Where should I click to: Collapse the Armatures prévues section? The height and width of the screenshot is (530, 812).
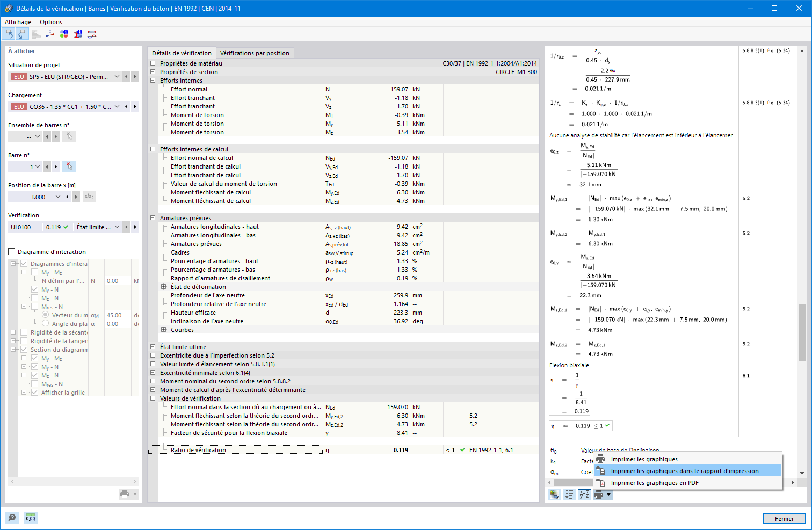(x=153, y=218)
